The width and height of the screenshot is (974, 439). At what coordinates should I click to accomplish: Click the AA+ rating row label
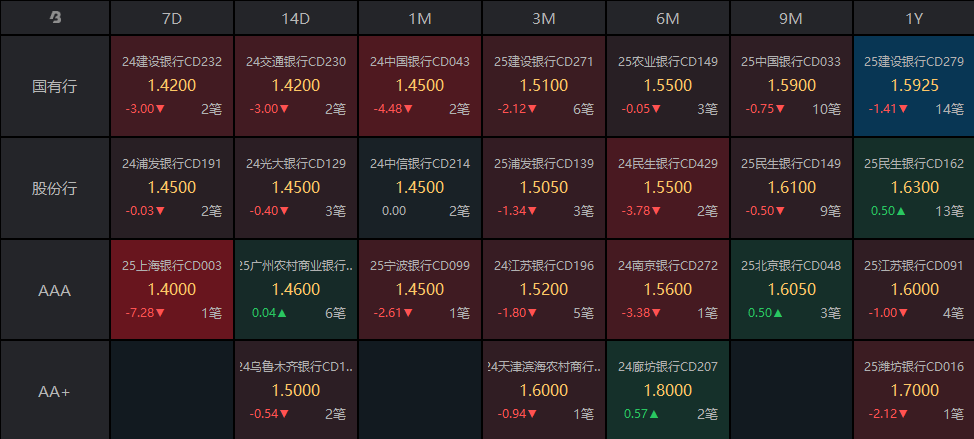point(54,391)
